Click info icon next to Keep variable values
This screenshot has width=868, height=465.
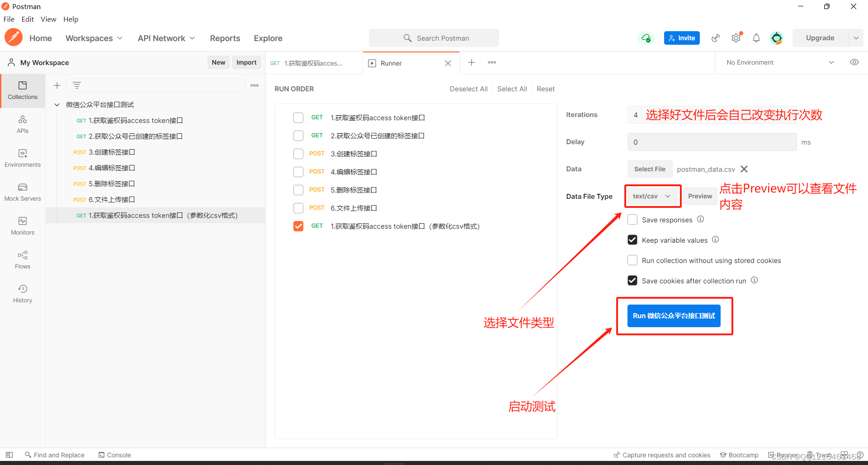pyautogui.click(x=715, y=240)
